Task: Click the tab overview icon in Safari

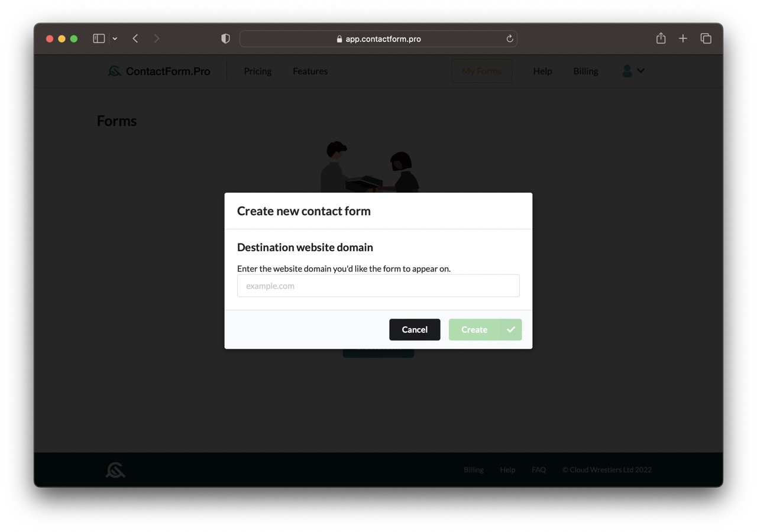Action: (706, 38)
